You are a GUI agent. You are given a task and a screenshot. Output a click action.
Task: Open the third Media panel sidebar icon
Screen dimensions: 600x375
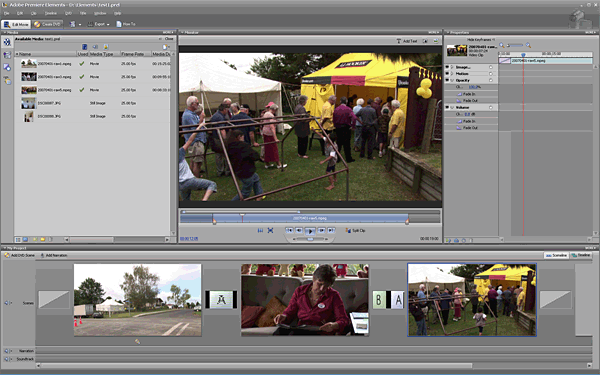(7, 67)
